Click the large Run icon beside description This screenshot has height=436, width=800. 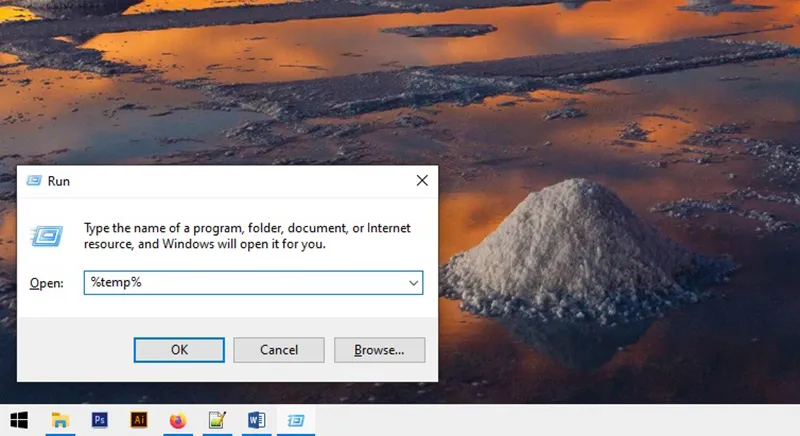pyautogui.click(x=47, y=236)
